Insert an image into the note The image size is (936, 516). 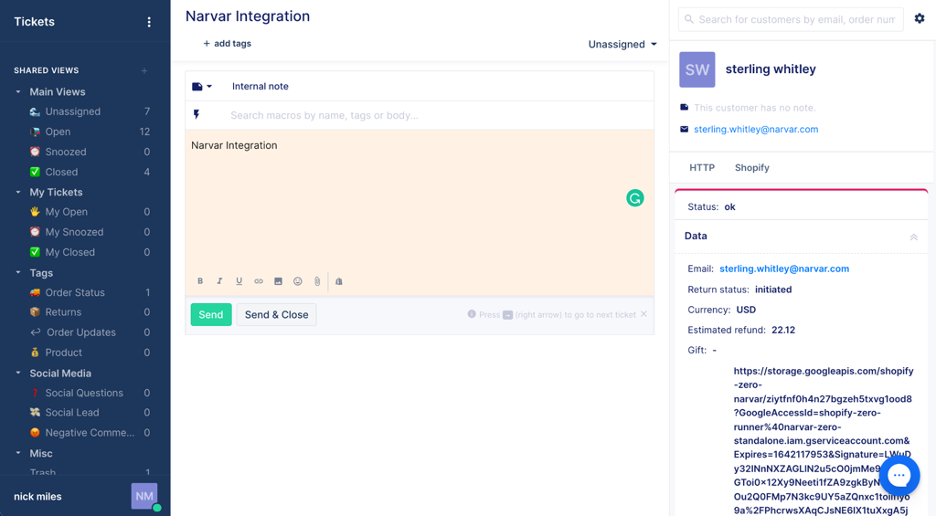pos(278,281)
